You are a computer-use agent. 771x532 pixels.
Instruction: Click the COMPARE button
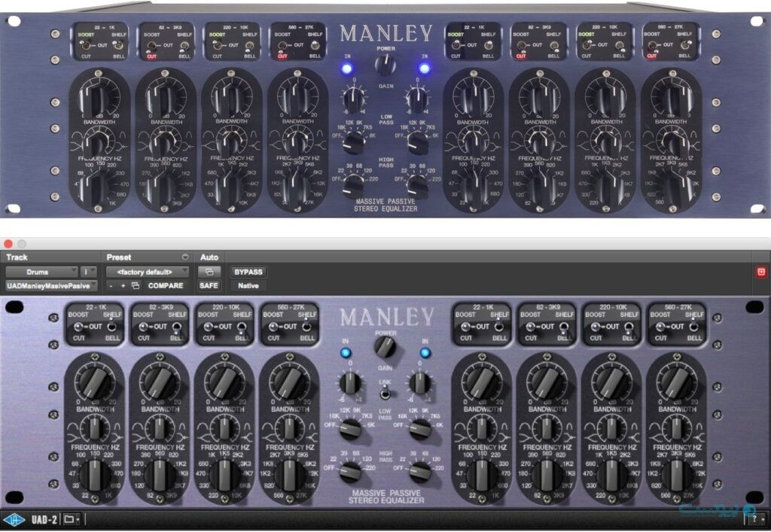tap(166, 285)
